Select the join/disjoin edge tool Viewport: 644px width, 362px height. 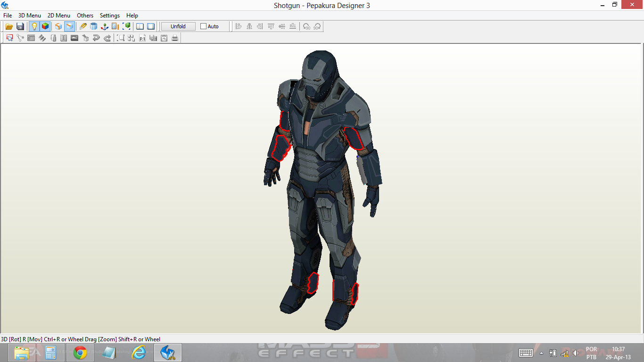(x=20, y=38)
